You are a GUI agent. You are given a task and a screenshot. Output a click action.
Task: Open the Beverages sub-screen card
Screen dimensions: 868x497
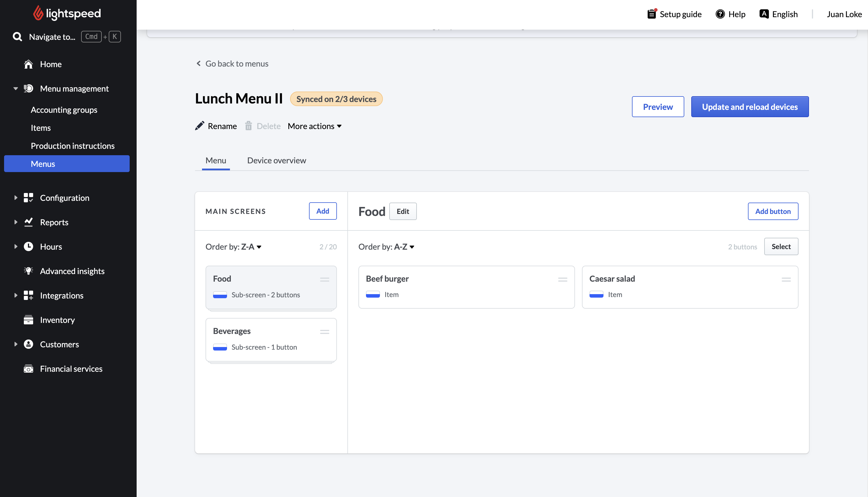click(x=271, y=340)
